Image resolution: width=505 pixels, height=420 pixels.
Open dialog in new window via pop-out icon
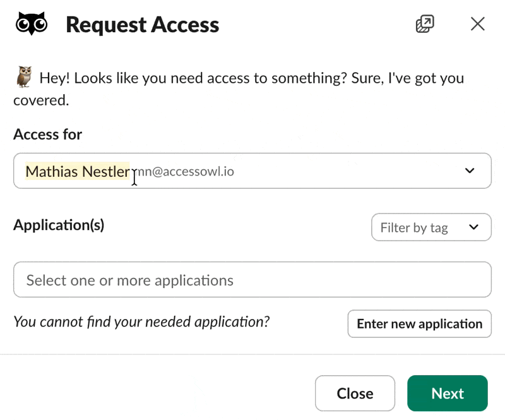click(x=425, y=23)
